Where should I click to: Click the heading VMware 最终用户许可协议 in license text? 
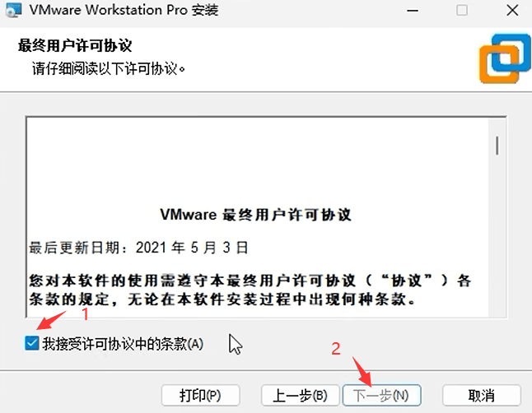255,215
